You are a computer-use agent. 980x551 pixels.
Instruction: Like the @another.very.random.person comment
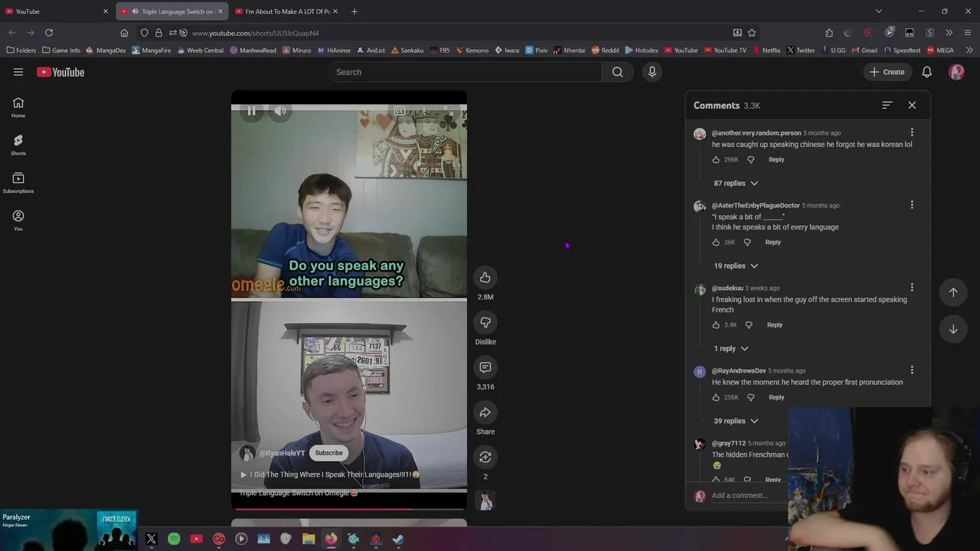(716, 160)
